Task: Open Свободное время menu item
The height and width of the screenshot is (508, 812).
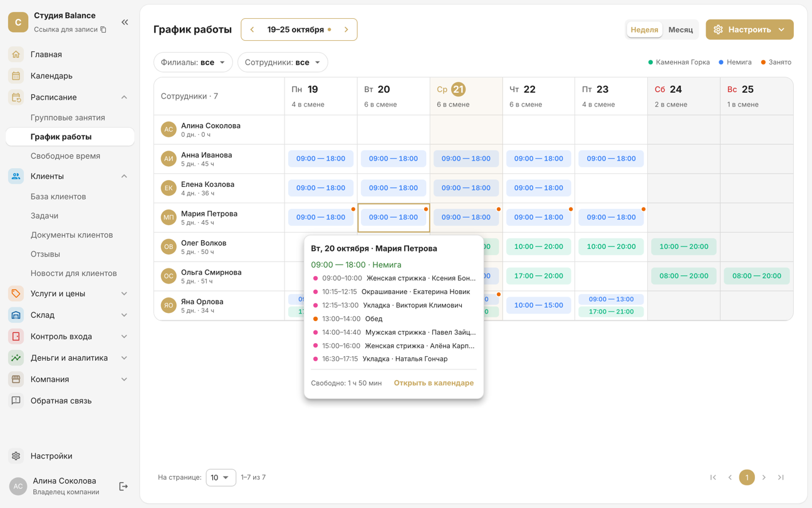Action: click(65, 156)
